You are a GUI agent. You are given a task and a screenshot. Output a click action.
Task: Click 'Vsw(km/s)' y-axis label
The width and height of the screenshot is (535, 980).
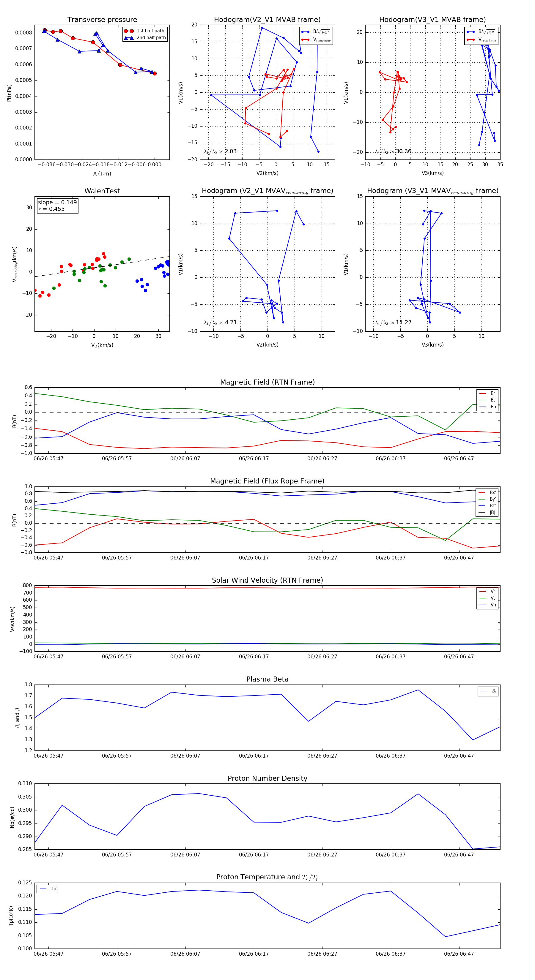12,619
